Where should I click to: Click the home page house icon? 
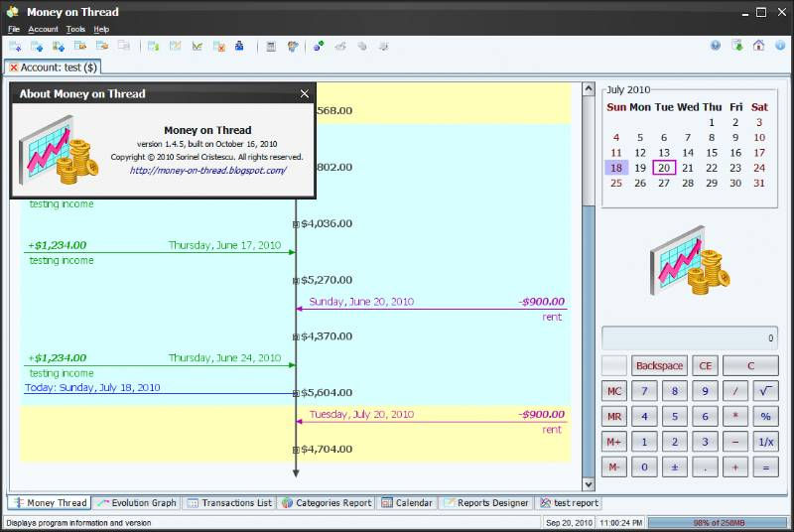758,46
